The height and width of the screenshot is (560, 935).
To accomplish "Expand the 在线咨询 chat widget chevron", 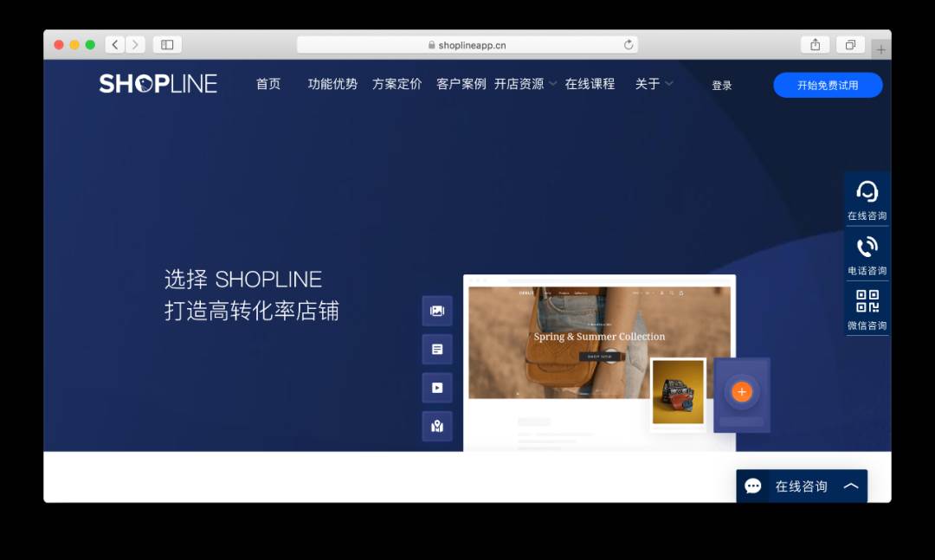I will 851,486.
